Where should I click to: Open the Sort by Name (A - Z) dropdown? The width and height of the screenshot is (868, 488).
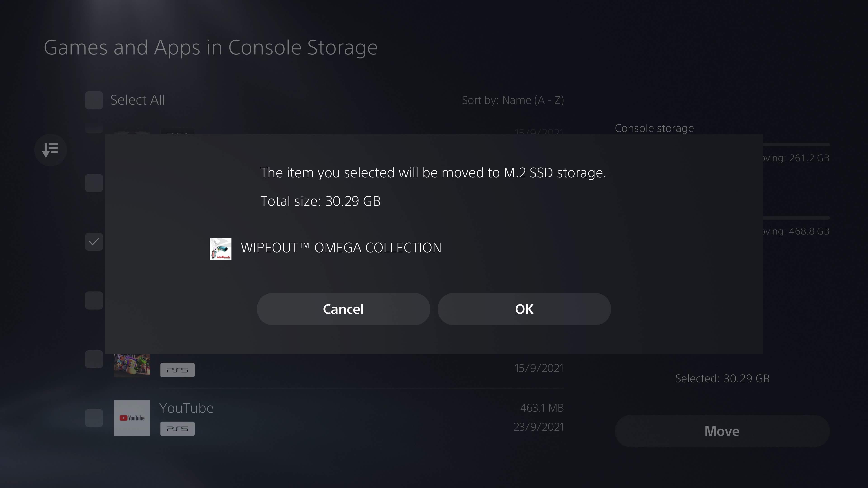pos(512,100)
